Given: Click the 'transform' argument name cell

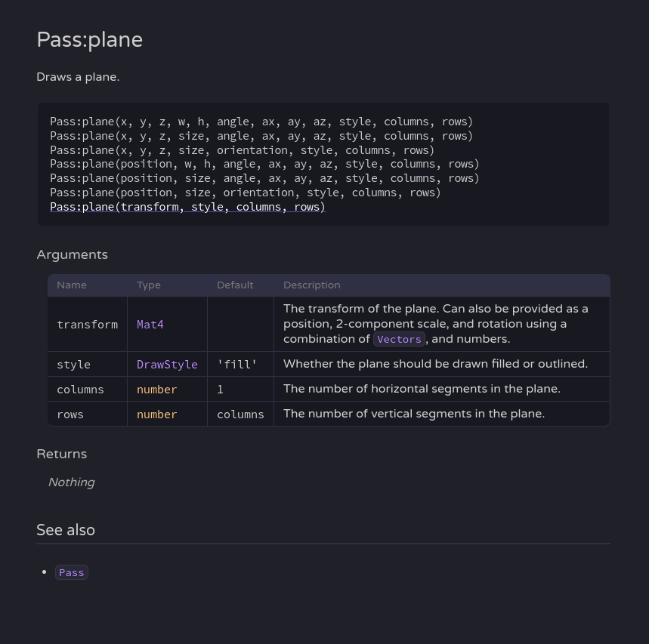Looking at the screenshot, I should tap(88, 325).
